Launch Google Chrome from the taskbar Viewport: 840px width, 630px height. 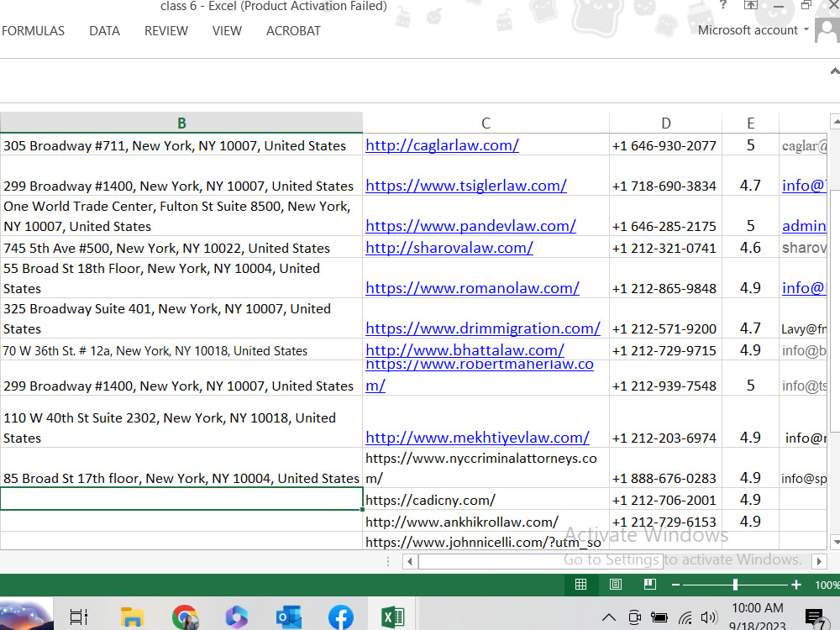tap(185, 617)
